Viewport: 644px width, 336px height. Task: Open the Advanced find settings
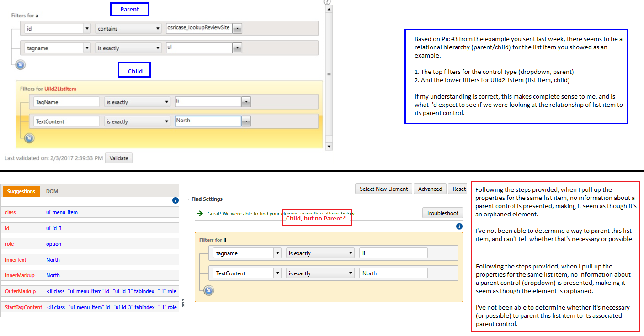tap(430, 189)
